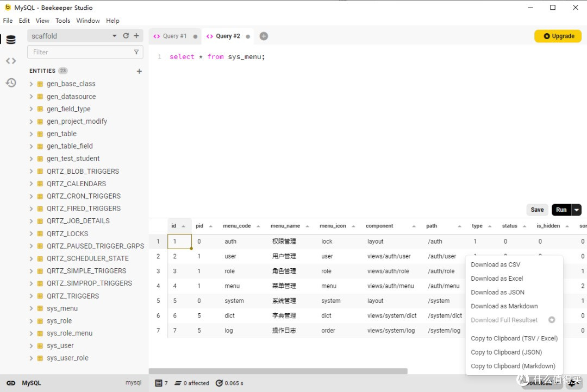Choose Download as JSON from context menu
587x392 pixels.
click(497, 292)
